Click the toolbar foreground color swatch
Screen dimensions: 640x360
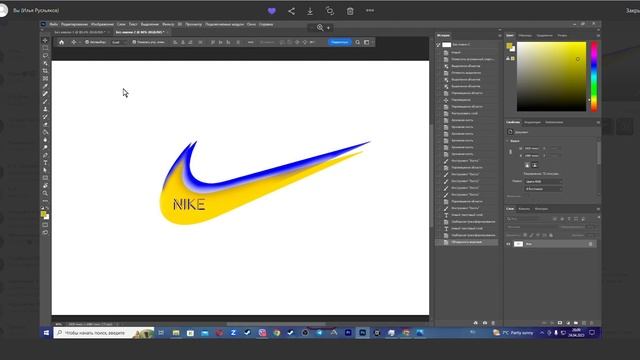coord(43,214)
